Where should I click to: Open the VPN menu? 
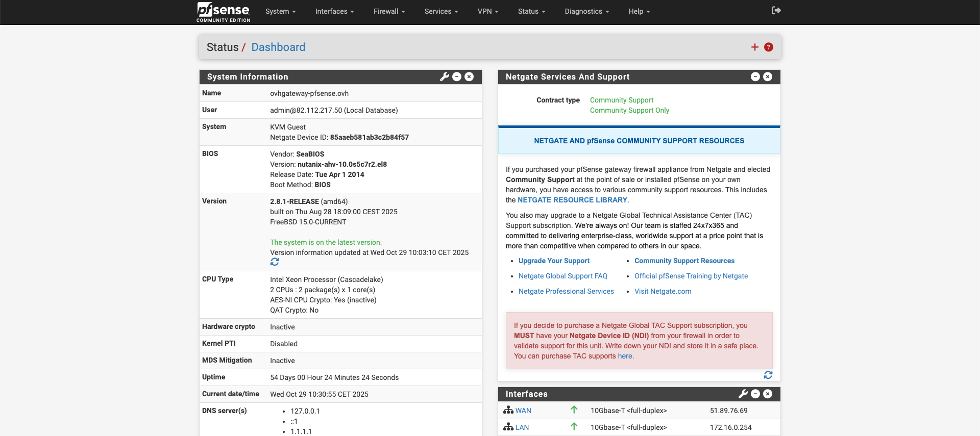487,11
